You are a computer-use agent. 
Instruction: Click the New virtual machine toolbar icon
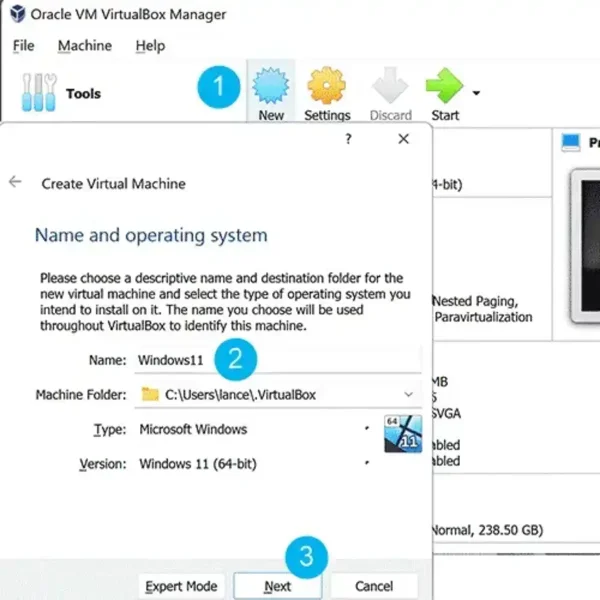pyautogui.click(x=271, y=86)
